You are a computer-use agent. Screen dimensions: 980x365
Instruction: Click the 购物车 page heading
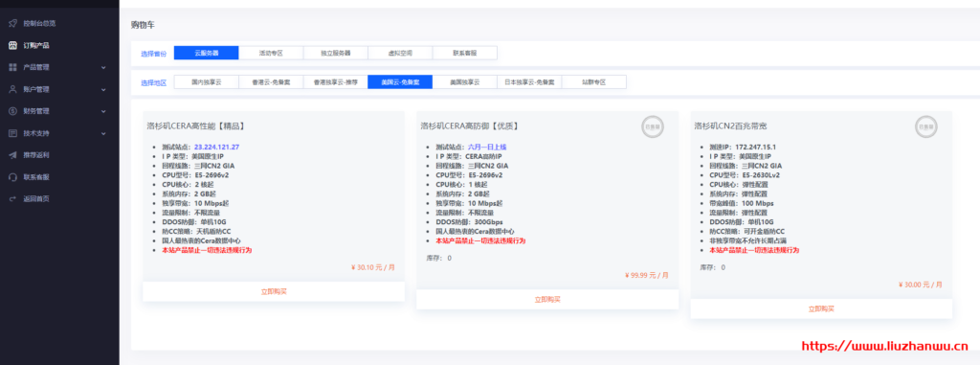pyautogui.click(x=143, y=25)
